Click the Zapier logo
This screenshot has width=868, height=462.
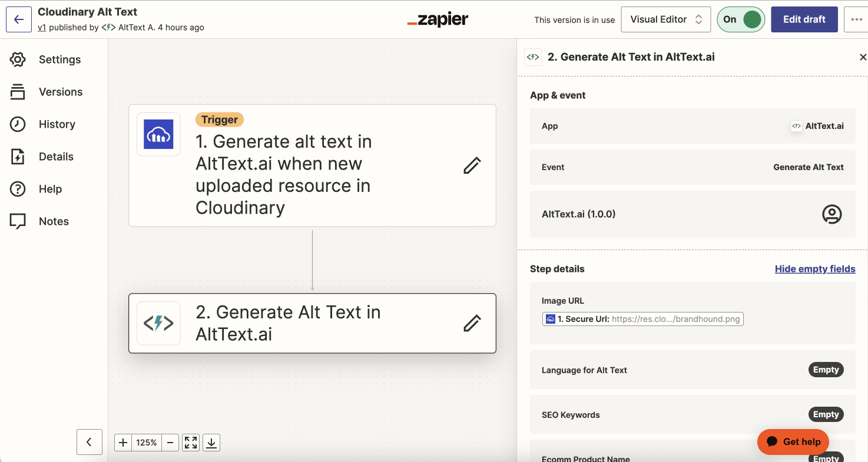(438, 19)
